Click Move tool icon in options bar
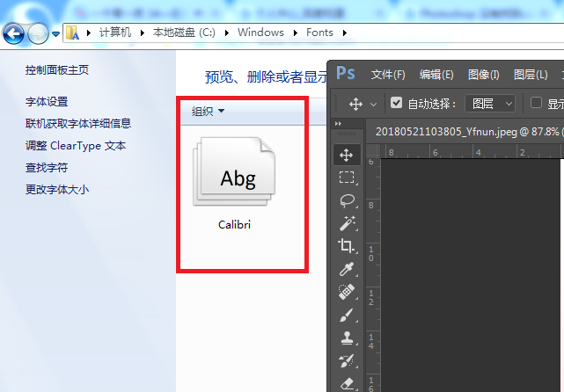Viewport: 564px width, 392px height. (355, 105)
